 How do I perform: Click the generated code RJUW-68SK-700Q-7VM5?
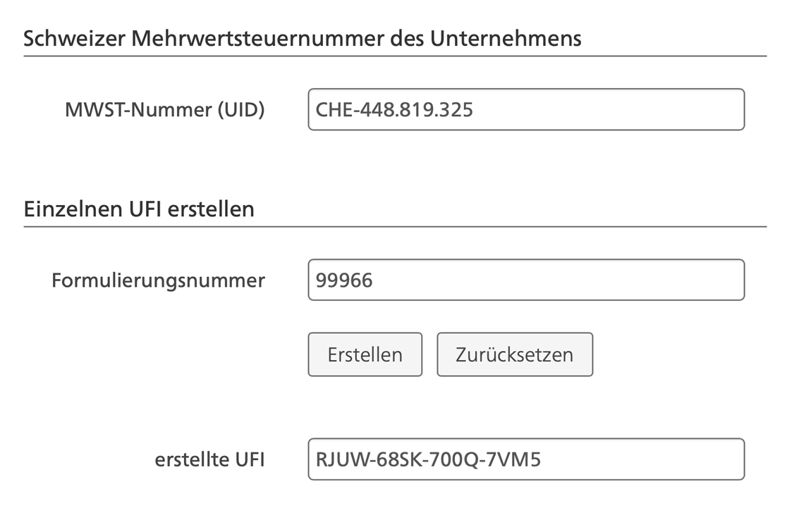coord(428,459)
